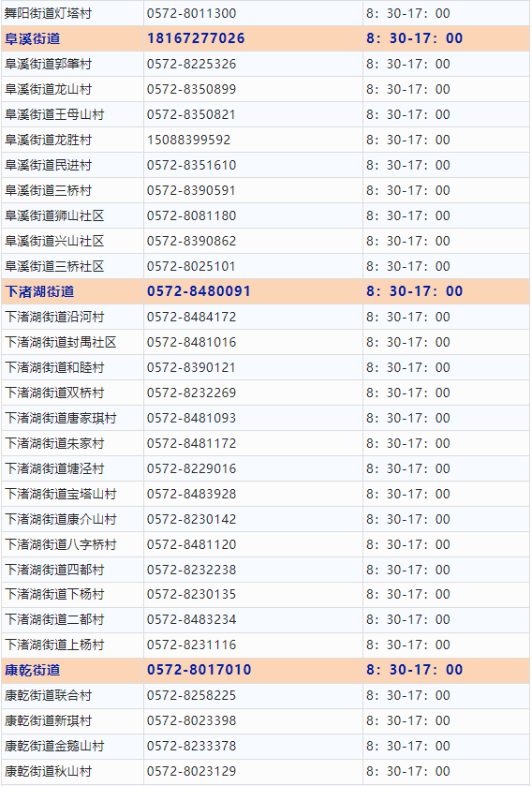Click hours cell in 康乾街道 header row

(x=446, y=670)
